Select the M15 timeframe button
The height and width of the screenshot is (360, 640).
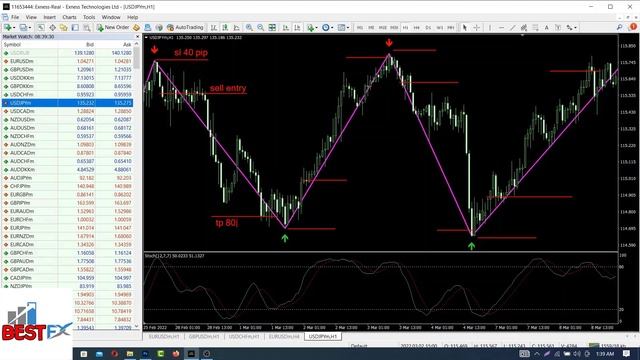[382, 27]
